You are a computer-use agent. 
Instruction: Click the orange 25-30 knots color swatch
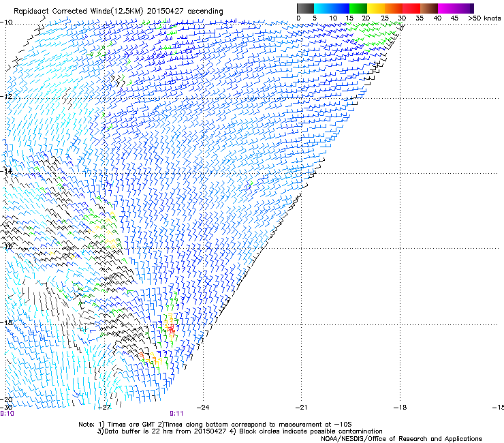(394, 8)
